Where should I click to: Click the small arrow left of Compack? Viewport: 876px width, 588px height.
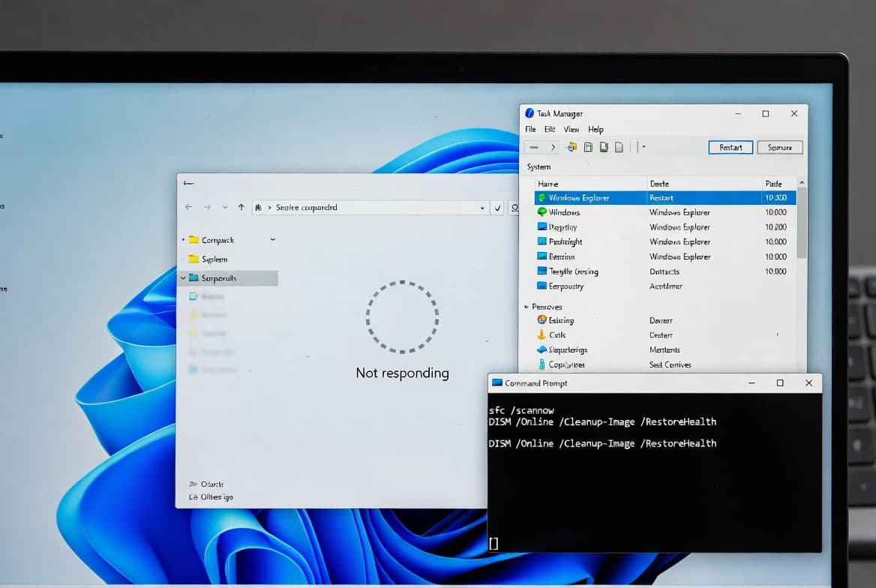[183, 240]
